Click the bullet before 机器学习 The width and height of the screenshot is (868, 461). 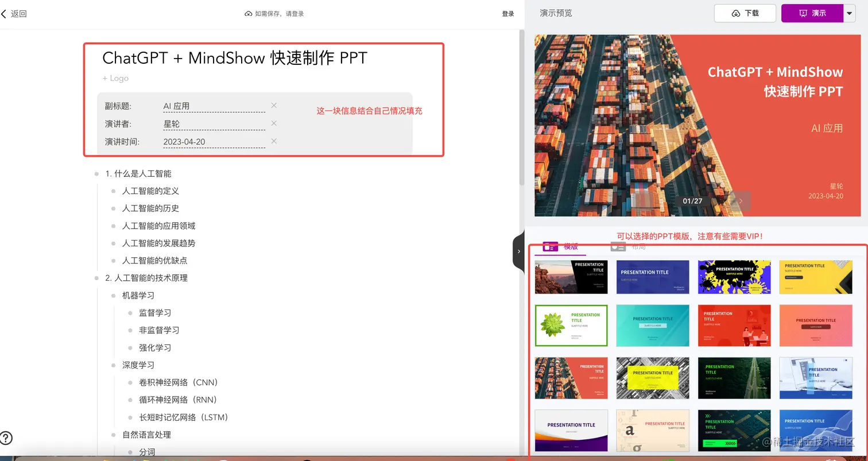[x=114, y=295]
